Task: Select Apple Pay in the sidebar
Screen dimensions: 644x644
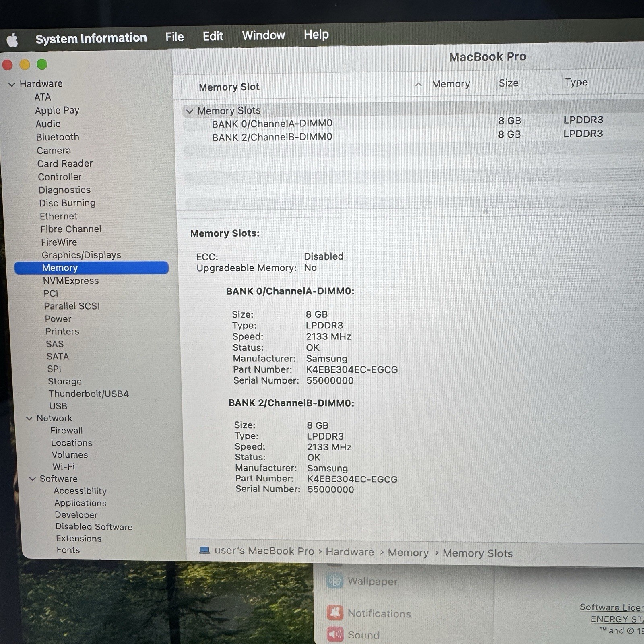Action: click(x=57, y=110)
